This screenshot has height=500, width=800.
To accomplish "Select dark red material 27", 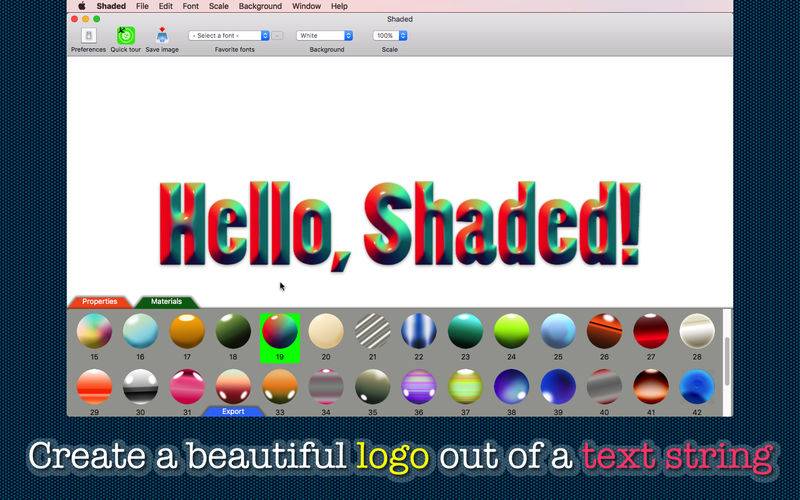I will coord(651,331).
